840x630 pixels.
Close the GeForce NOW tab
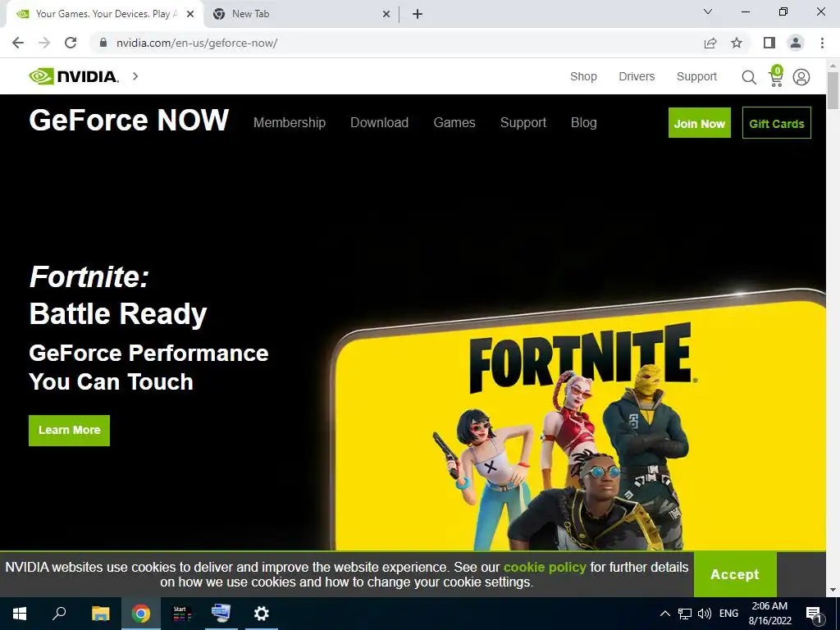point(190,14)
